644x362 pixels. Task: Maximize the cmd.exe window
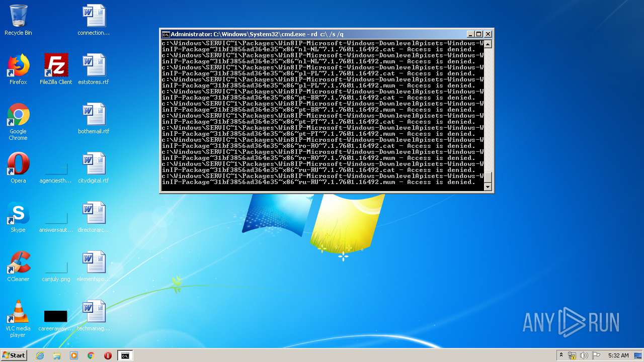pyautogui.click(x=479, y=34)
